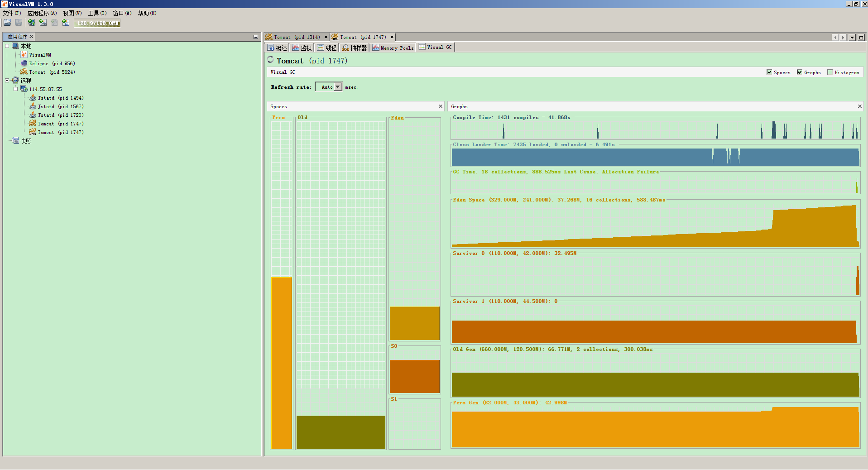Image resolution: width=868 pixels, height=470 pixels.
Task: Switch to the Memory Pools tab
Action: [393, 48]
